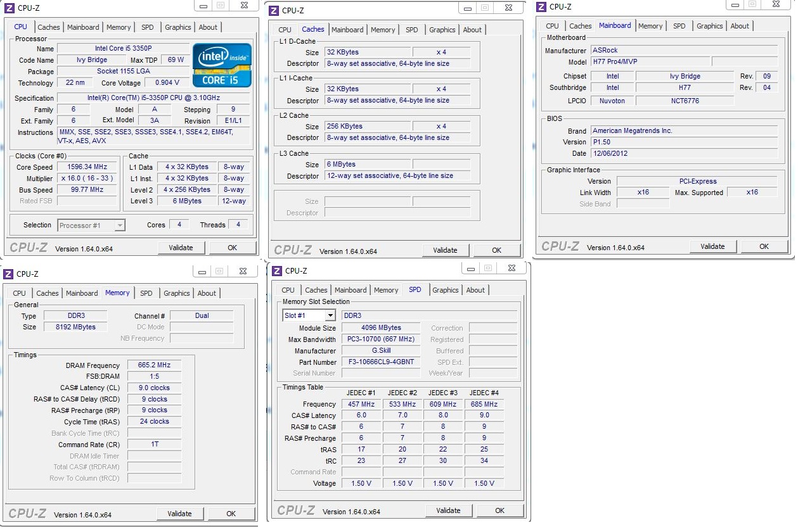Open the Processor #1 selection dropdown
Viewport: 798px width, 532px height.
click(120, 225)
